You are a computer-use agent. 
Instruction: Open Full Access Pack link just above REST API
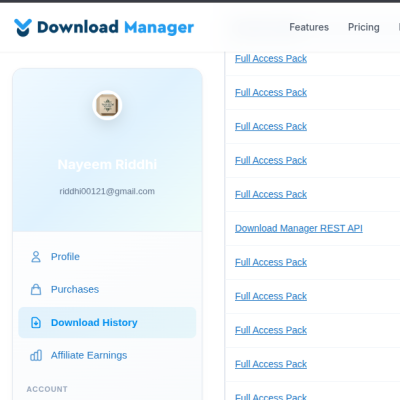271,194
